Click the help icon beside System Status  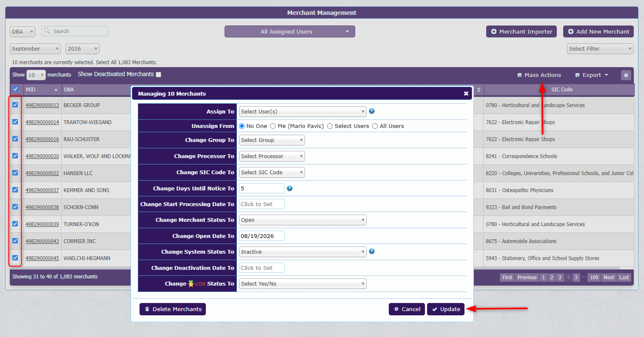point(372,251)
